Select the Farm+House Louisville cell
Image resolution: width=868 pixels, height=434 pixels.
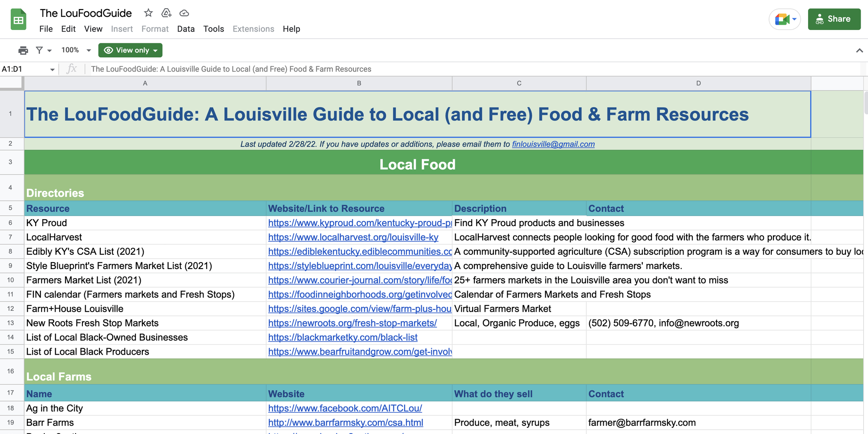point(145,309)
